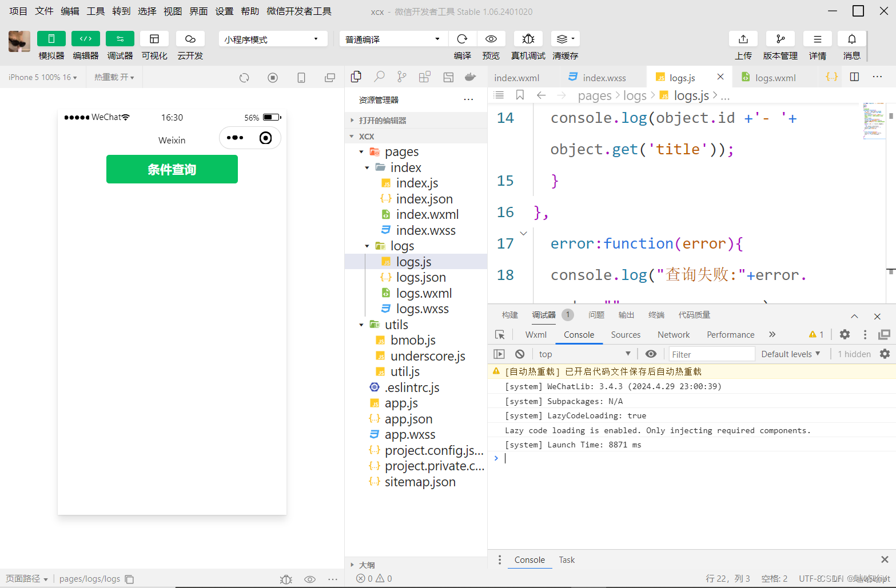Collapse the index folder

tap(367, 168)
